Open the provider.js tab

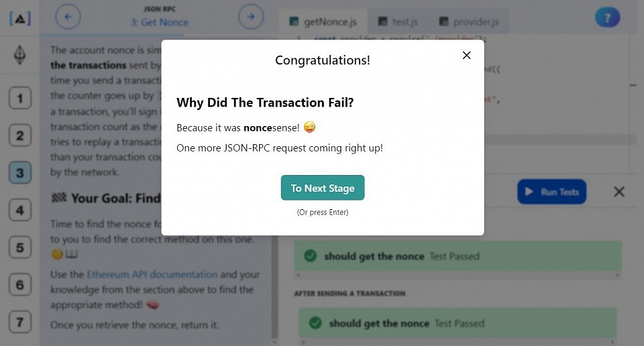click(x=469, y=21)
